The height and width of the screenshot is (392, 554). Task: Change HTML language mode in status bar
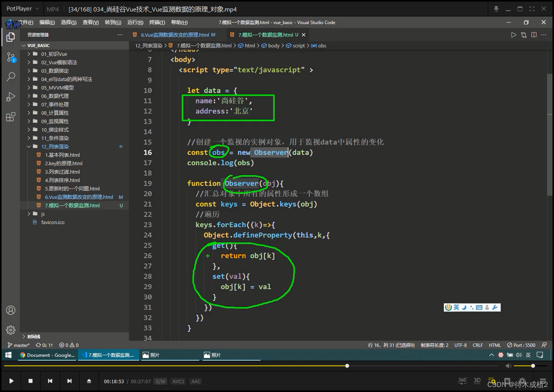pyautogui.click(x=495, y=345)
